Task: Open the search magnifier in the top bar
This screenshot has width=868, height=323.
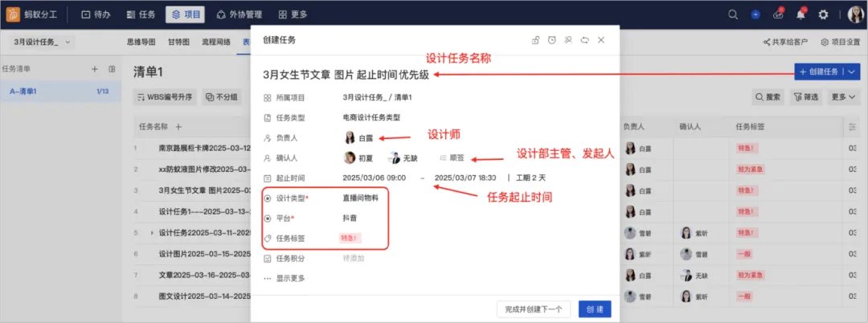Action: [x=733, y=15]
